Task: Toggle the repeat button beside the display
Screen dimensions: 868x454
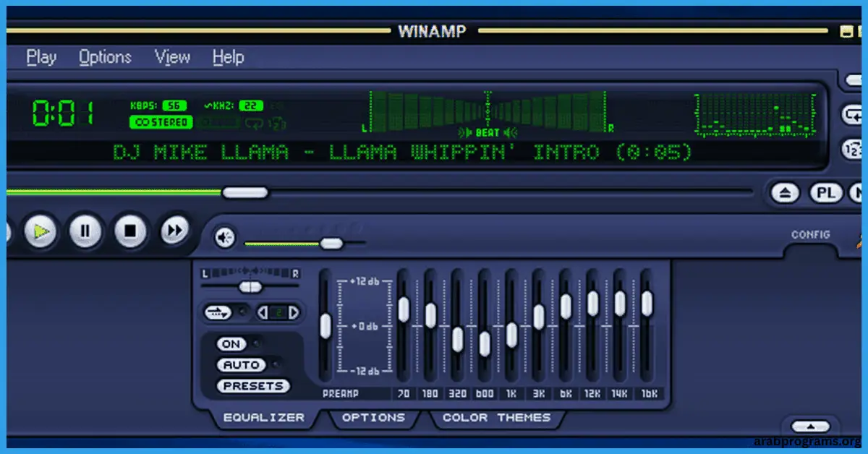Action: click(x=852, y=114)
